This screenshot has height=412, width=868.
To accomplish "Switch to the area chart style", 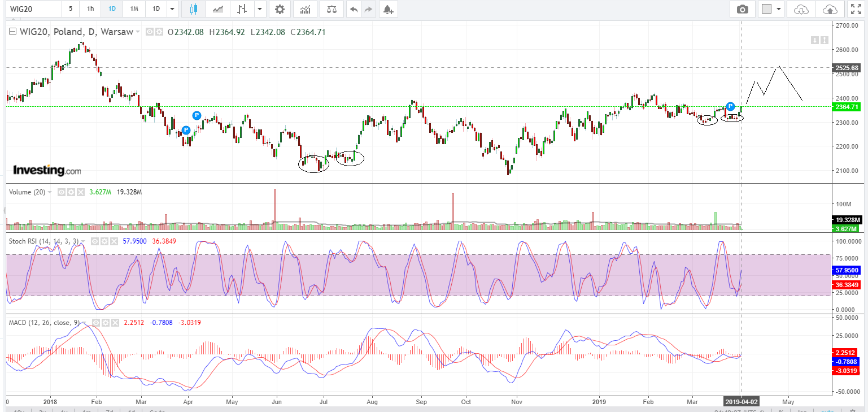I will (x=217, y=9).
